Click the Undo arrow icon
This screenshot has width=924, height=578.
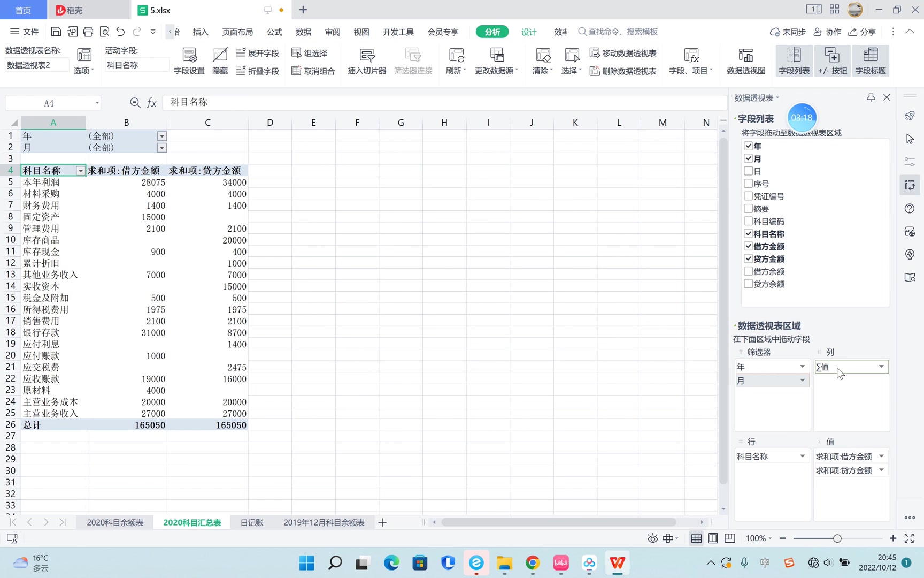point(120,32)
